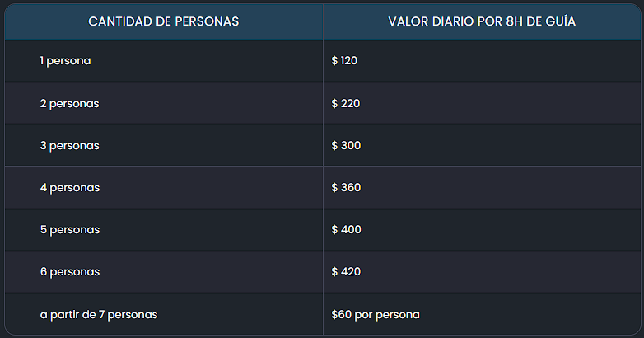
Task: Select the 5 personas row label
Action: [x=70, y=230]
